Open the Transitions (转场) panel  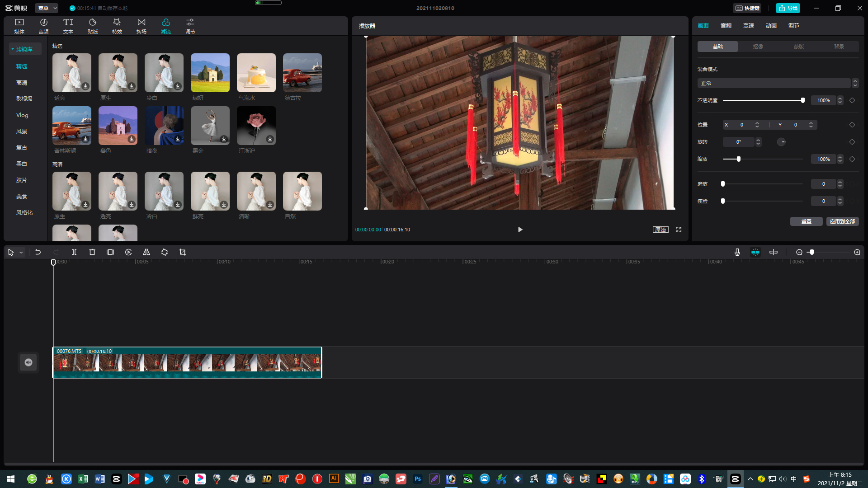tap(142, 26)
